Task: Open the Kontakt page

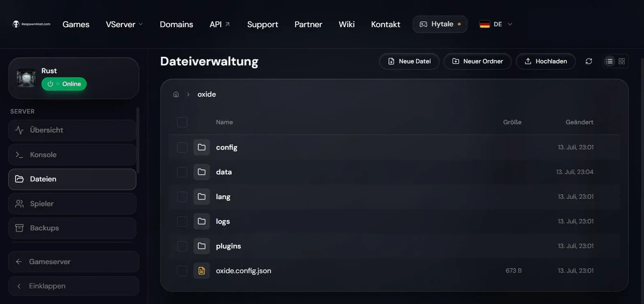Action: tap(385, 24)
